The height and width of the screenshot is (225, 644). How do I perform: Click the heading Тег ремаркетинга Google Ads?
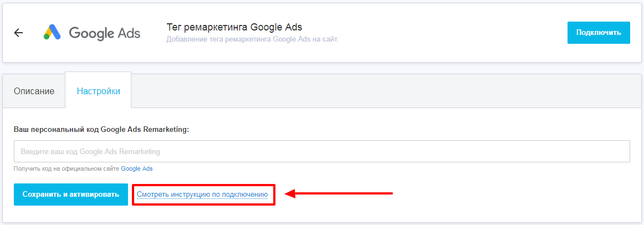tap(234, 27)
